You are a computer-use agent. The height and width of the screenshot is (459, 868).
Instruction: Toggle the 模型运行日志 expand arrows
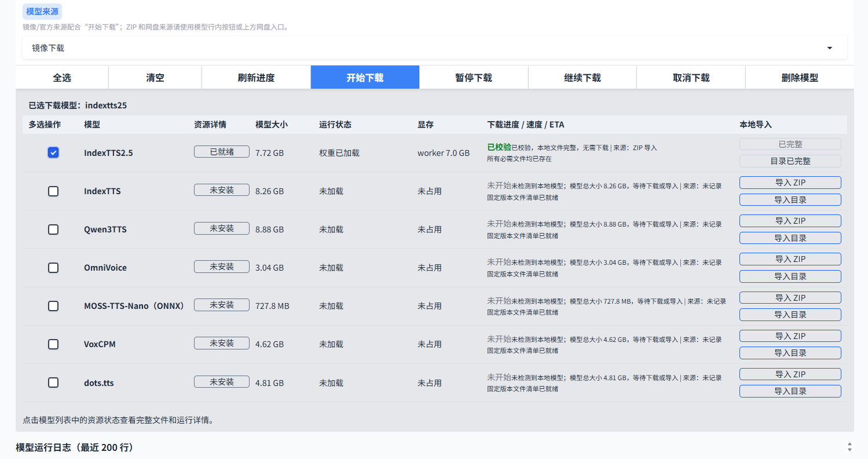[849, 447]
